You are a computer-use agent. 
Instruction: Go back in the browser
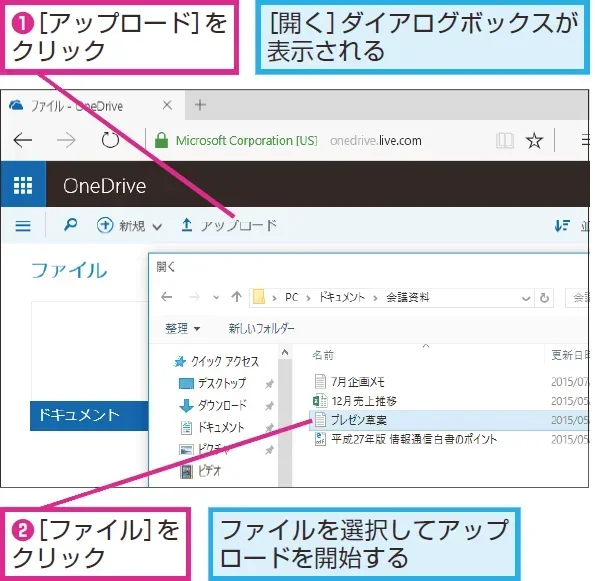23,140
